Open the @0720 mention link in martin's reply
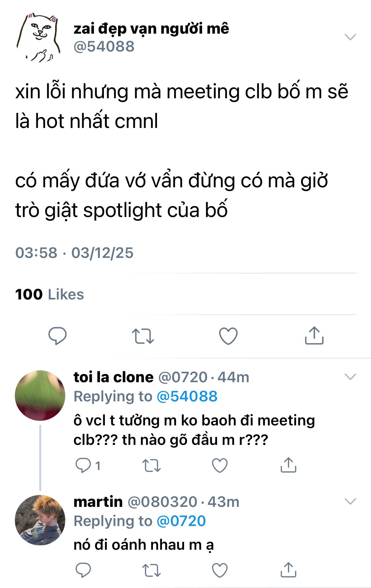The image size is (371, 588). [181, 521]
